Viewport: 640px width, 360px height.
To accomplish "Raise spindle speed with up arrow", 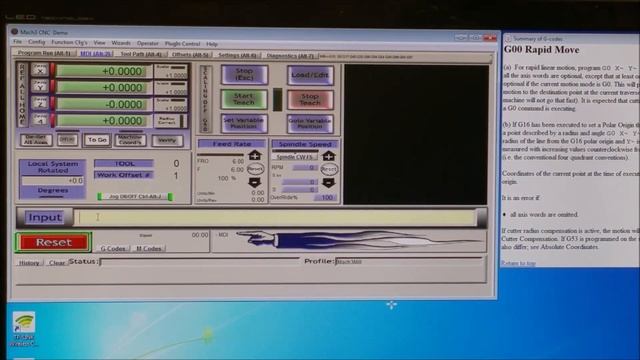I will (x=329, y=156).
